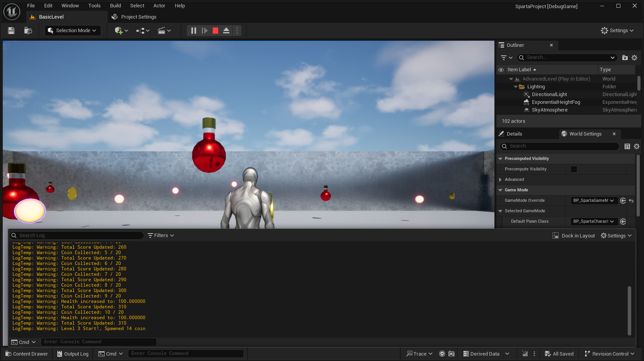Open play options three-dot menu
This screenshot has width=644, height=361.
(x=237, y=31)
